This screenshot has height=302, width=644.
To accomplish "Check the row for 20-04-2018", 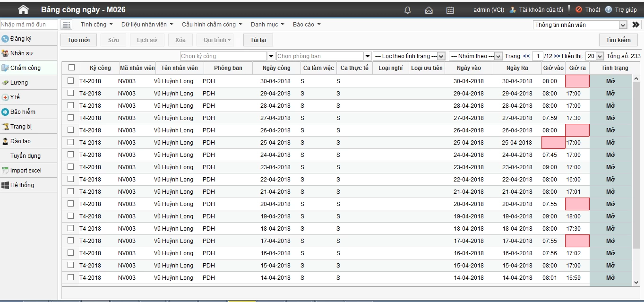I will coord(70,204).
